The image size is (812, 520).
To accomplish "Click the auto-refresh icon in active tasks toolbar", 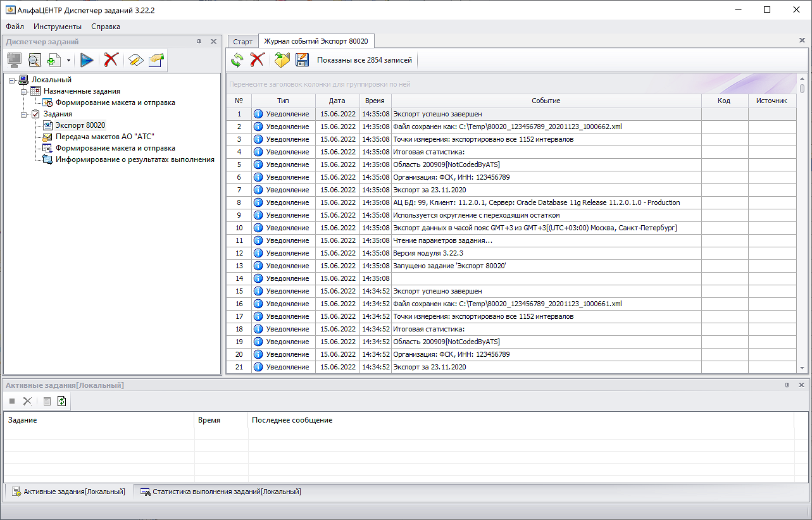I will (61, 401).
